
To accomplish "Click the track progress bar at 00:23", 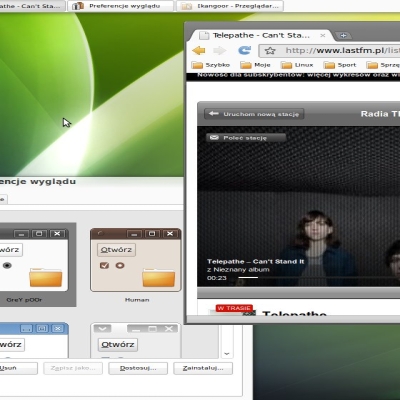I will (319, 277).
